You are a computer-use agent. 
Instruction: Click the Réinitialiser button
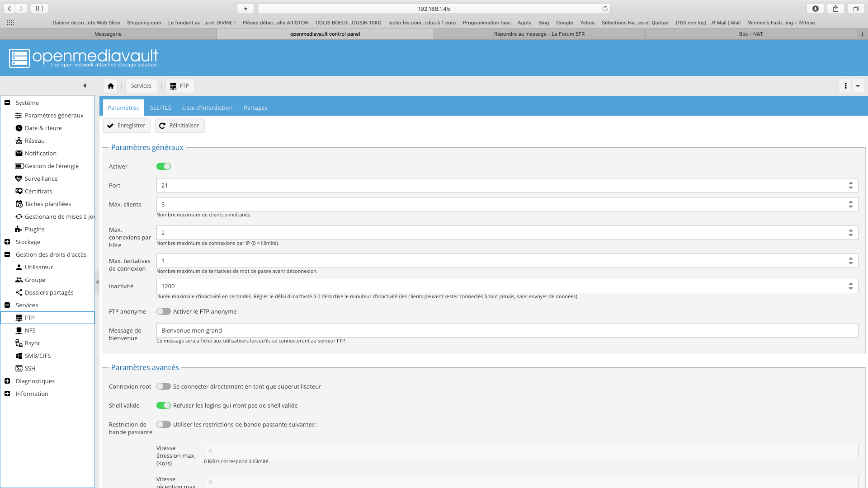(179, 126)
